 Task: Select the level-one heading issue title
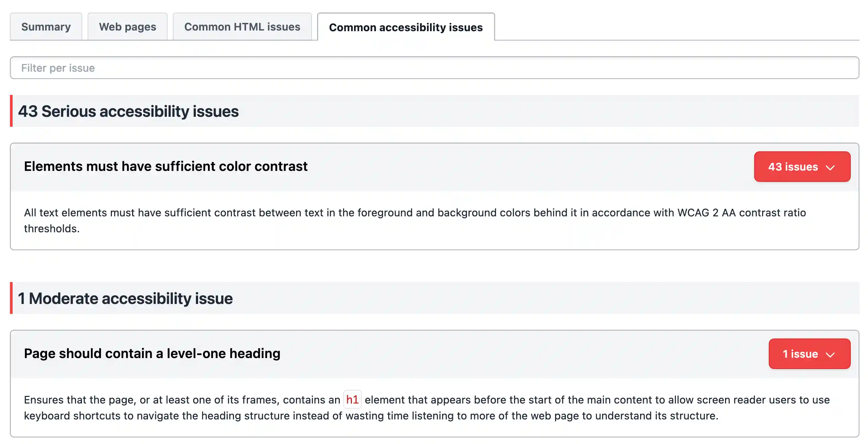point(152,353)
